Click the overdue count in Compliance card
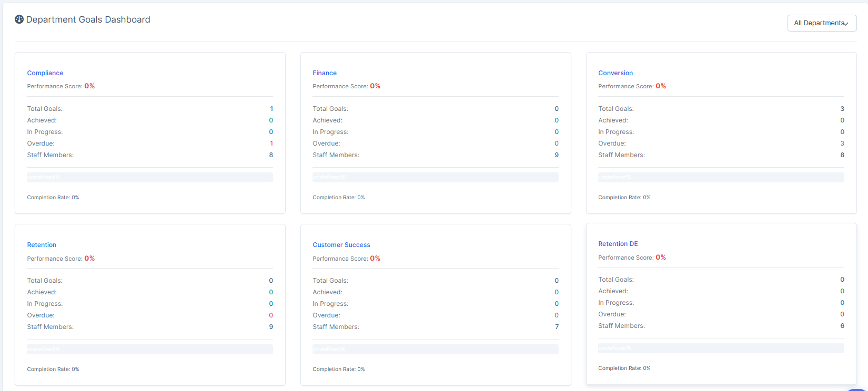The width and height of the screenshot is (868, 391). (x=271, y=143)
